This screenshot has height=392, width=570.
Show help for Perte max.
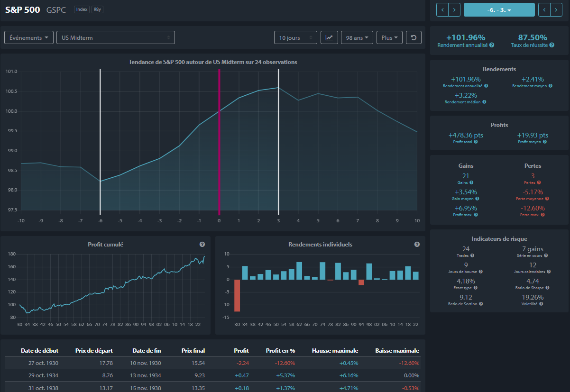point(542,215)
